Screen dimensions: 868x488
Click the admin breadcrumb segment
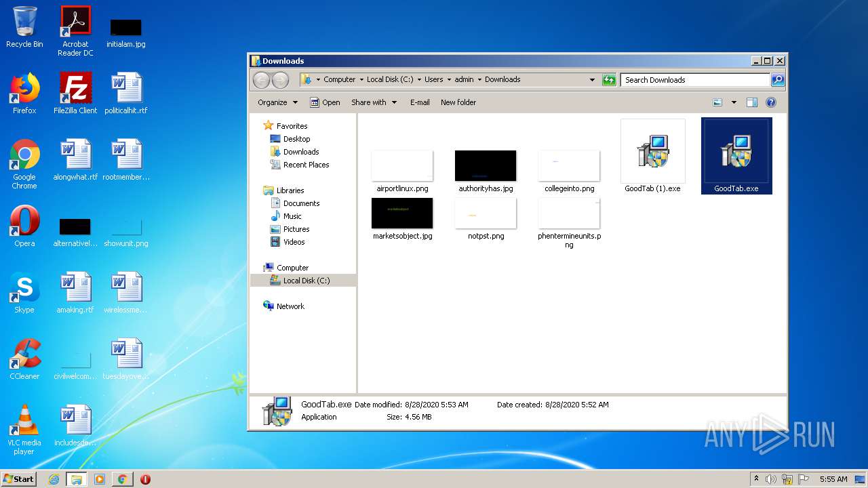point(464,80)
